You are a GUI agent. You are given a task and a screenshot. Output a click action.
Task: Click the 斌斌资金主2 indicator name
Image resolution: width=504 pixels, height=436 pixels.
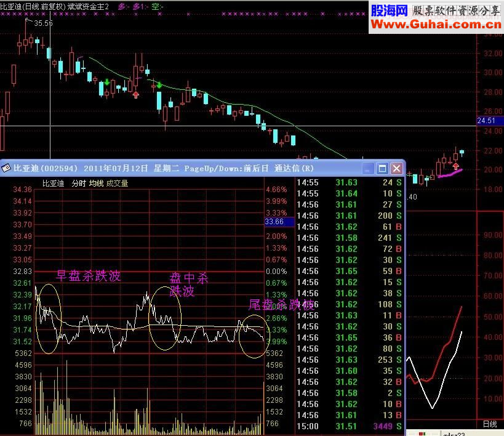[88, 6]
